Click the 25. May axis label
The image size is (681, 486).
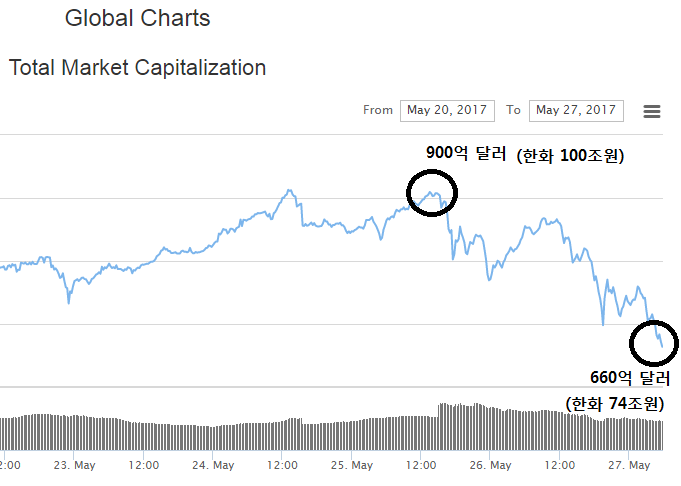coord(351,465)
